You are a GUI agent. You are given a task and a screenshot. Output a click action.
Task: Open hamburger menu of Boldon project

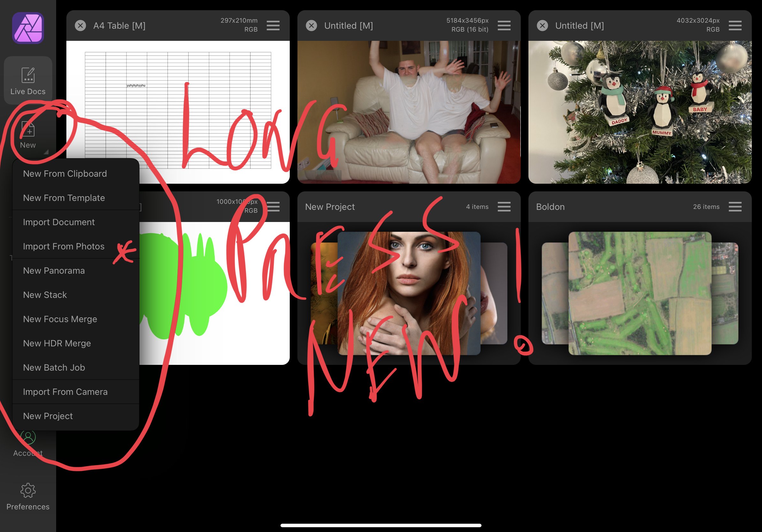tap(735, 207)
